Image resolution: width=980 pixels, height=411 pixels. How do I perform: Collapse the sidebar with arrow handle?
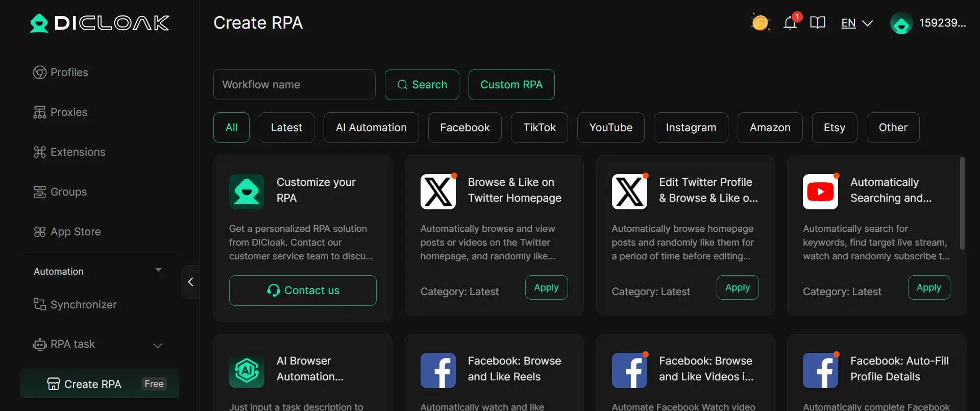point(190,282)
